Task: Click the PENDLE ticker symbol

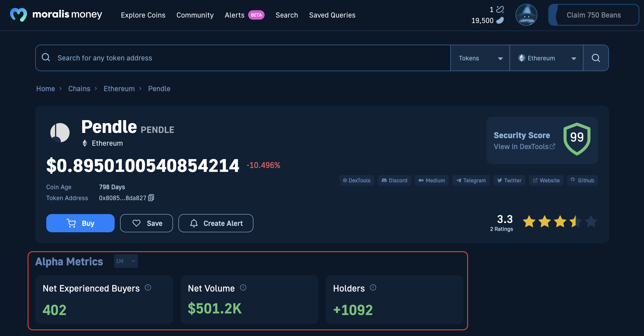Action: pyautogui.click(x=157, y=130)
